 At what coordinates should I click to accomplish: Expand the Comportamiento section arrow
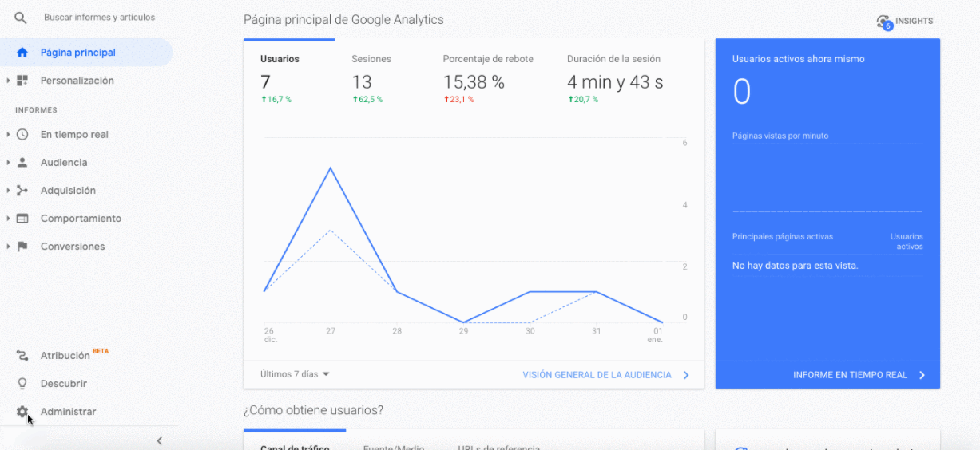[8, 219]
